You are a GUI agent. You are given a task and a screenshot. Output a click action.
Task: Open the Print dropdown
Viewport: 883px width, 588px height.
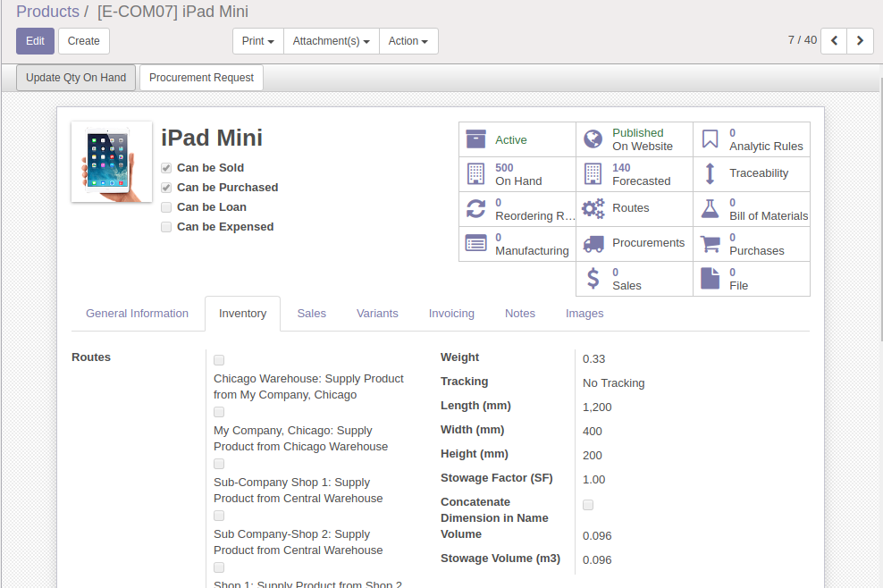pos(257,40)
